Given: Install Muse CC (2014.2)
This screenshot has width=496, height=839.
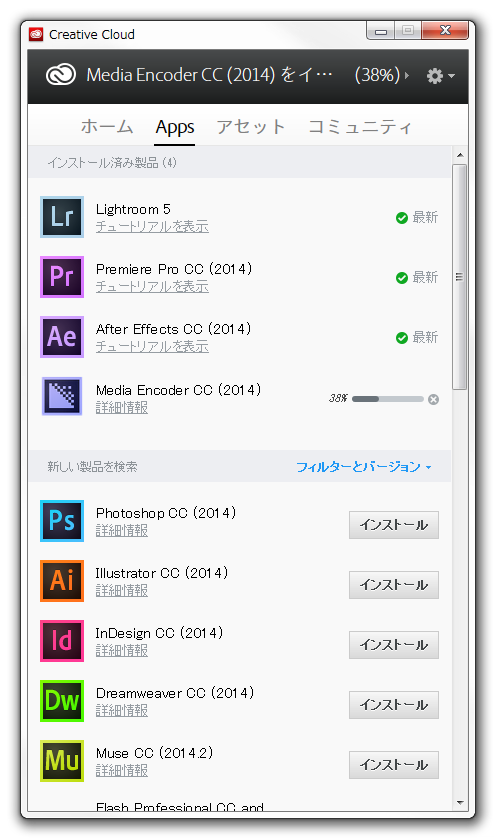Looking at the screenshot, I should 394,765.
